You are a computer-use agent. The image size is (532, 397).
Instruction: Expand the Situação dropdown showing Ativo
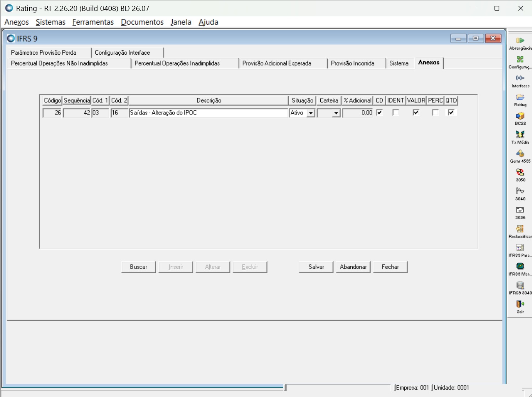coord(311,113)
